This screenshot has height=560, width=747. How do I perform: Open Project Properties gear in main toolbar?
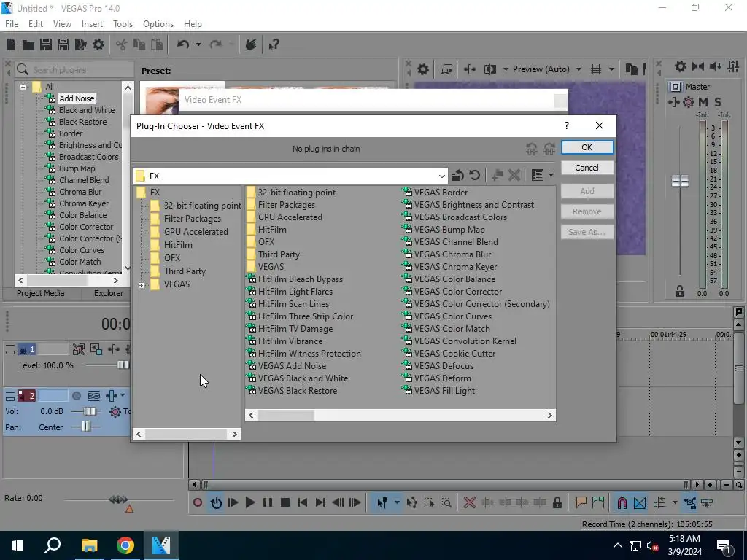tap(98, 44)
